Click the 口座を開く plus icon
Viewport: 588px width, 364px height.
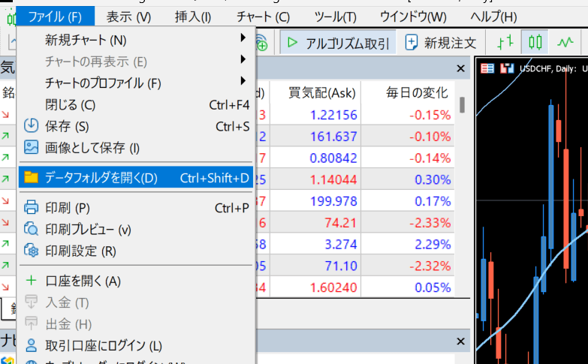coord(31,281)
